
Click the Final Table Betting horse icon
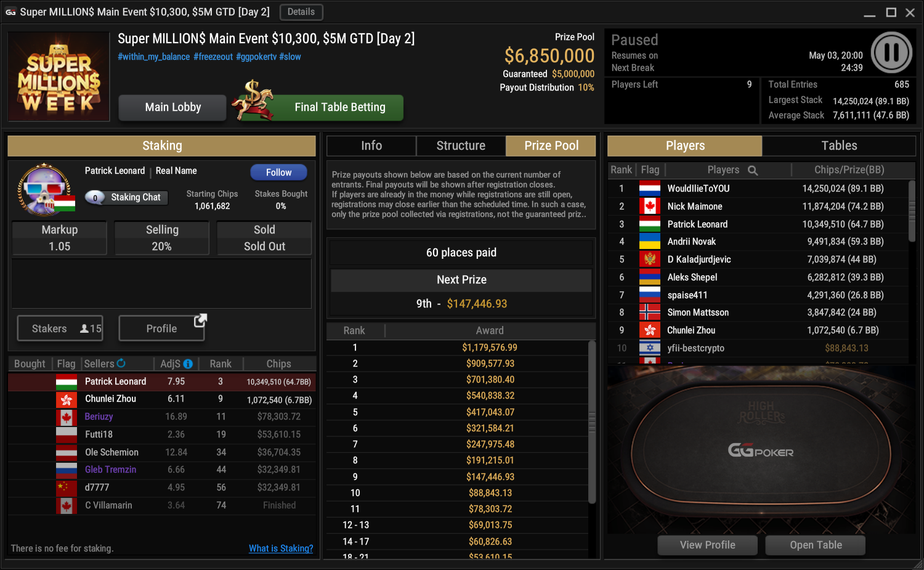(253, 100)
